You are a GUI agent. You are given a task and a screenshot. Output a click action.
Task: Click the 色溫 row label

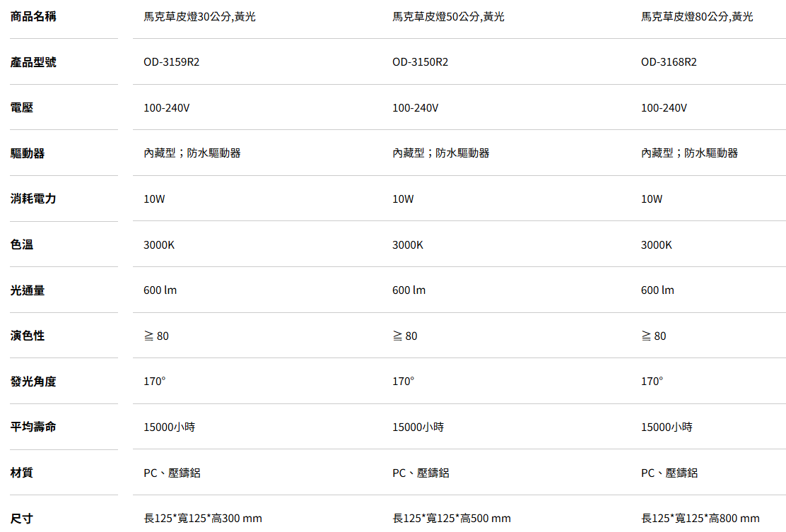[22, 244]
